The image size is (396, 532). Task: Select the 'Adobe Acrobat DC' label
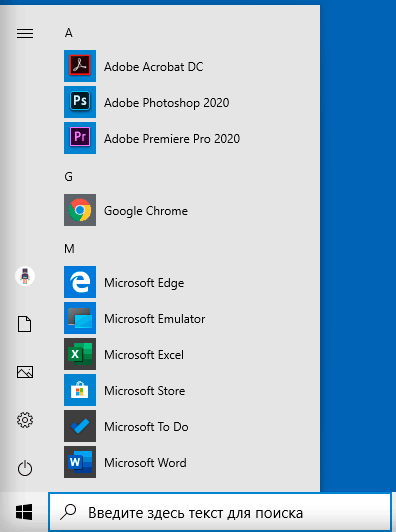[153, 66]
